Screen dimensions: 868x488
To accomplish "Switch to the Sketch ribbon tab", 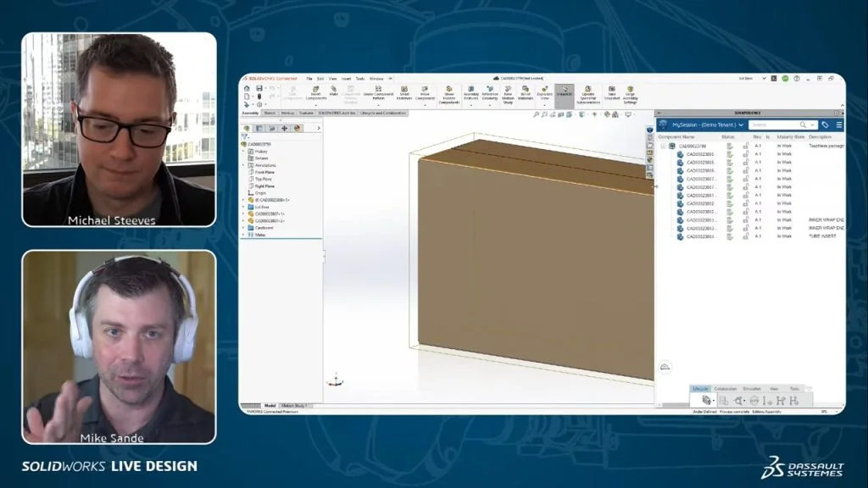I will 270,113.
